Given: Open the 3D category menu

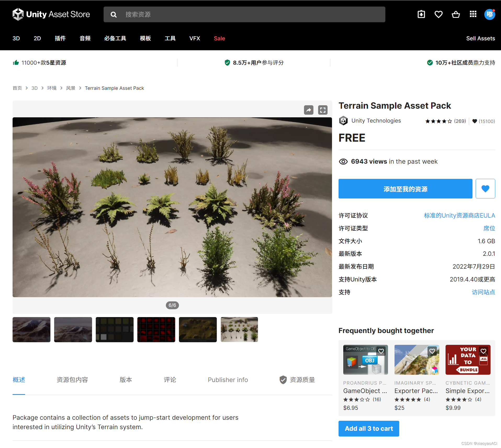Looking at the screenshot, I should (x=16, y=38).
